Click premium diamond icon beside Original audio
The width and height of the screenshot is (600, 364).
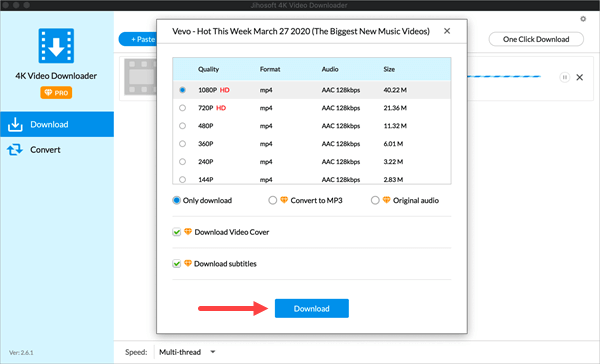(x=386, y=200)
